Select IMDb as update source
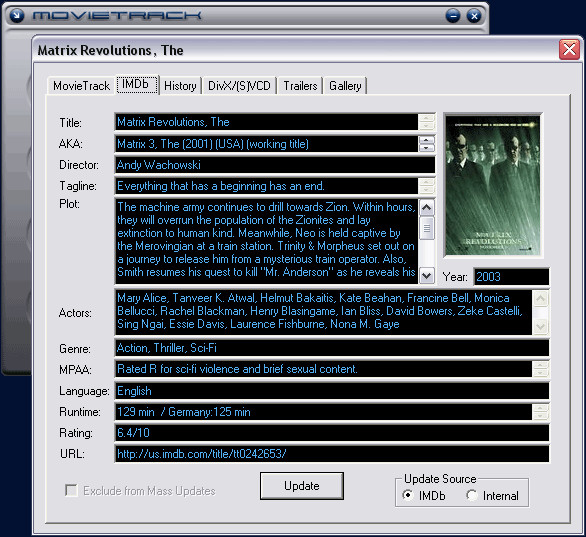 pos(408,496)
